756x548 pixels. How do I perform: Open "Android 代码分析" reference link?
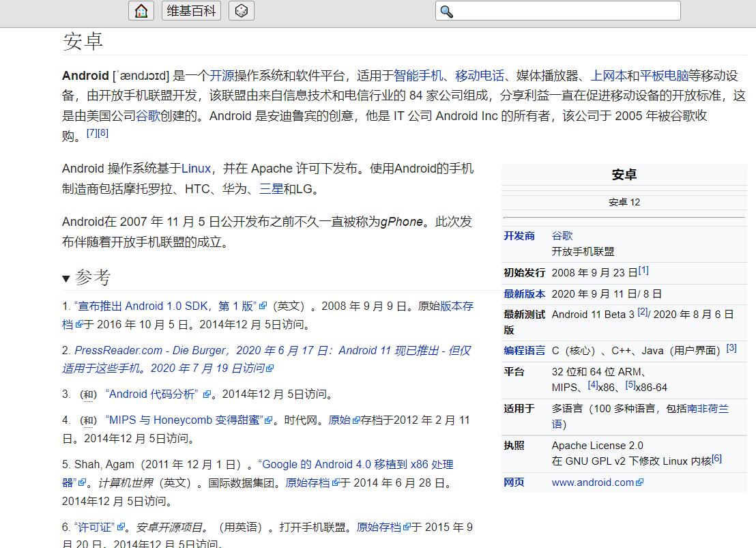(x=152, y=394)
